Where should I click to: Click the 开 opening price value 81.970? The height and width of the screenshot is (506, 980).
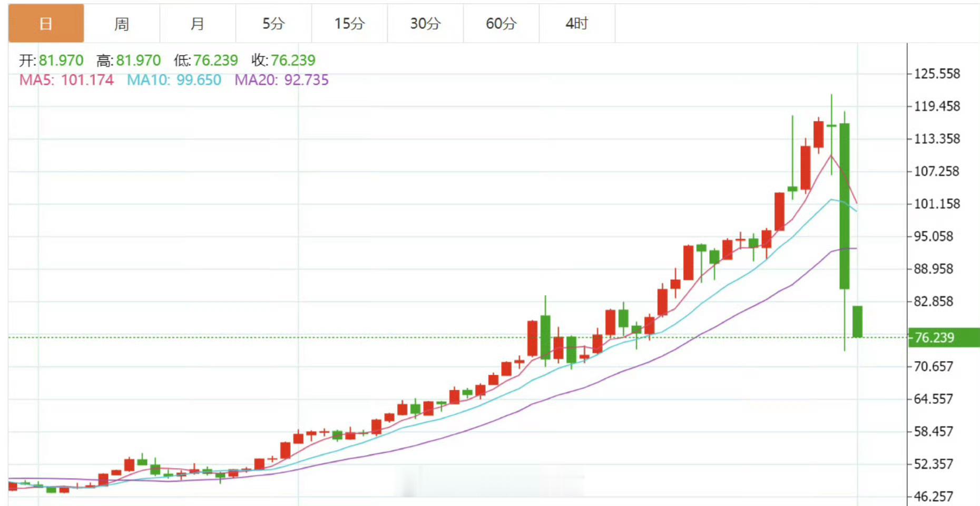(x=61, y=61)
